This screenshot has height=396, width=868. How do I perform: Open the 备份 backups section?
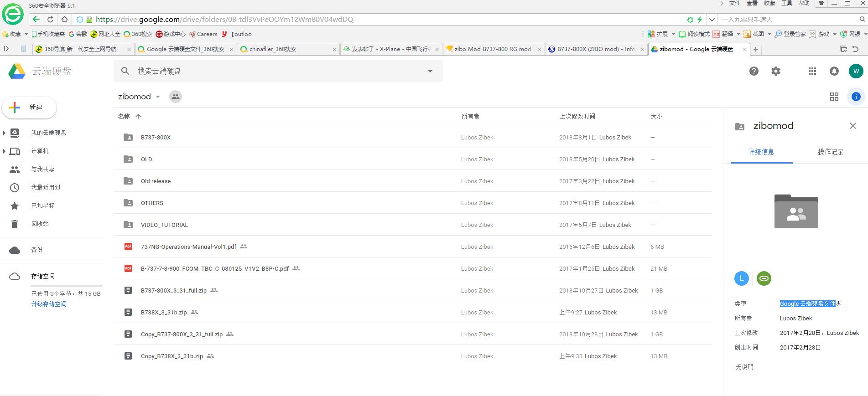click(37, 250)
